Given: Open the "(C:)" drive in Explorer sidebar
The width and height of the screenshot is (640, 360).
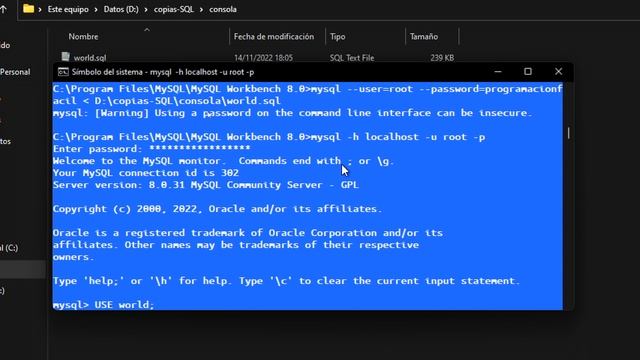Looking at the screenshot, I should coord(9,248).
